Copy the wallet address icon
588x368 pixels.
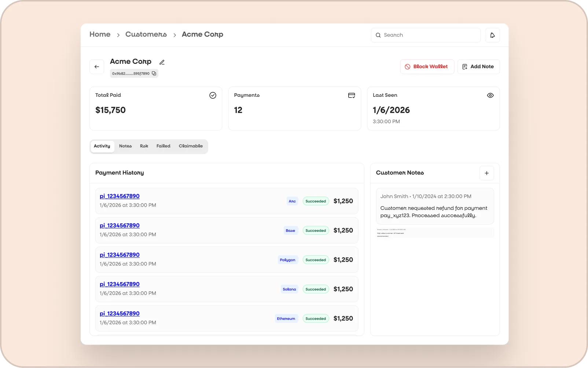point(154,73)
